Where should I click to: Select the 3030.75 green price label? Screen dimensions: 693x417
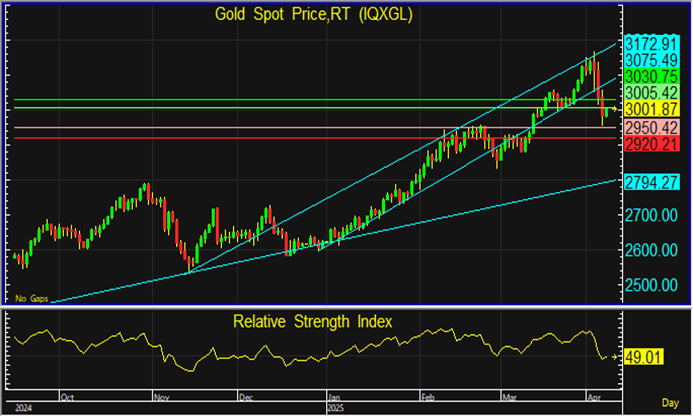651,76
